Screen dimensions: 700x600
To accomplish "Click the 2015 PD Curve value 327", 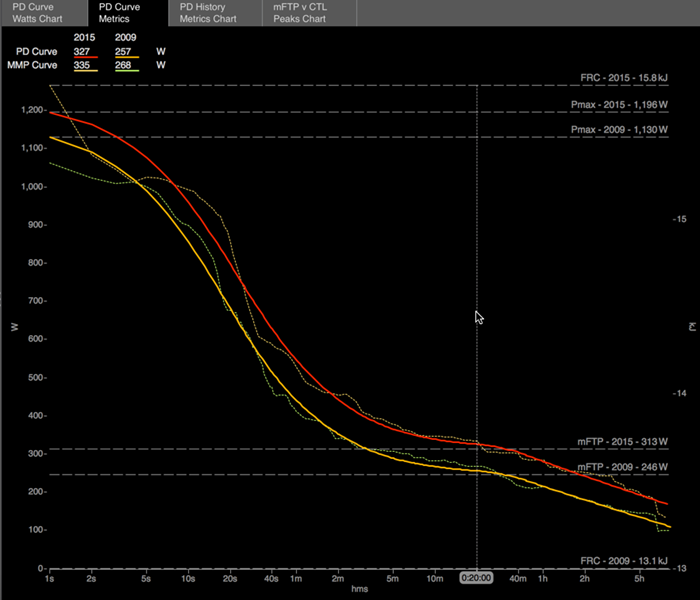I will pyautogui.click(x=82, y=51).
